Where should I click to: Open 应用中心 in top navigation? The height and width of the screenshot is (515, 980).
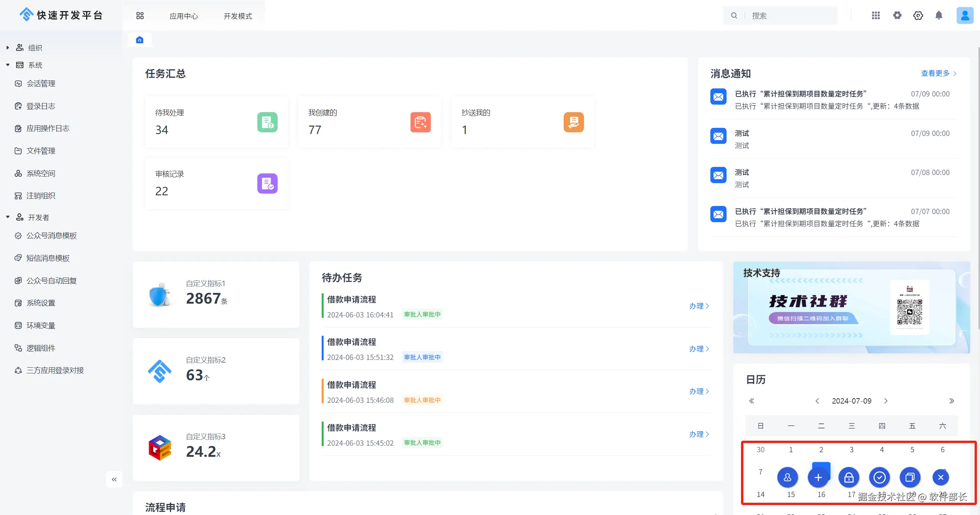pos(184,16)
